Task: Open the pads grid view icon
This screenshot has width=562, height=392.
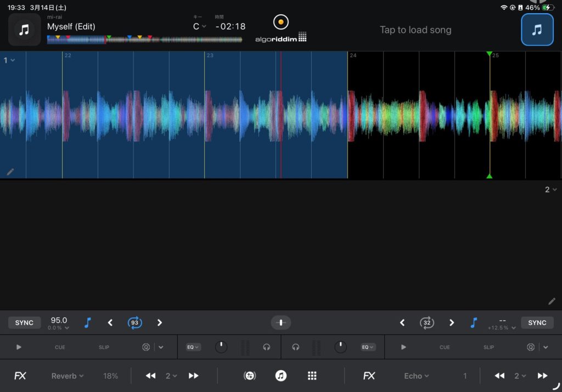Action: coord(312,376)
